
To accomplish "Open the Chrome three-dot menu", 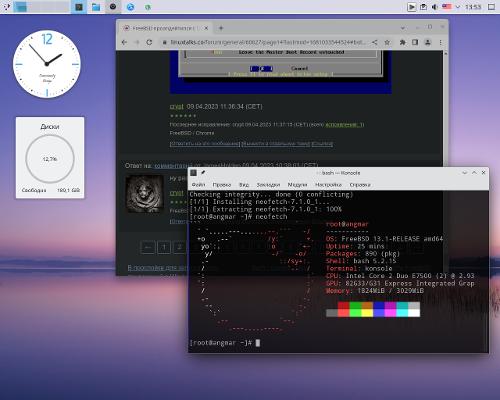I will point(441,42).
